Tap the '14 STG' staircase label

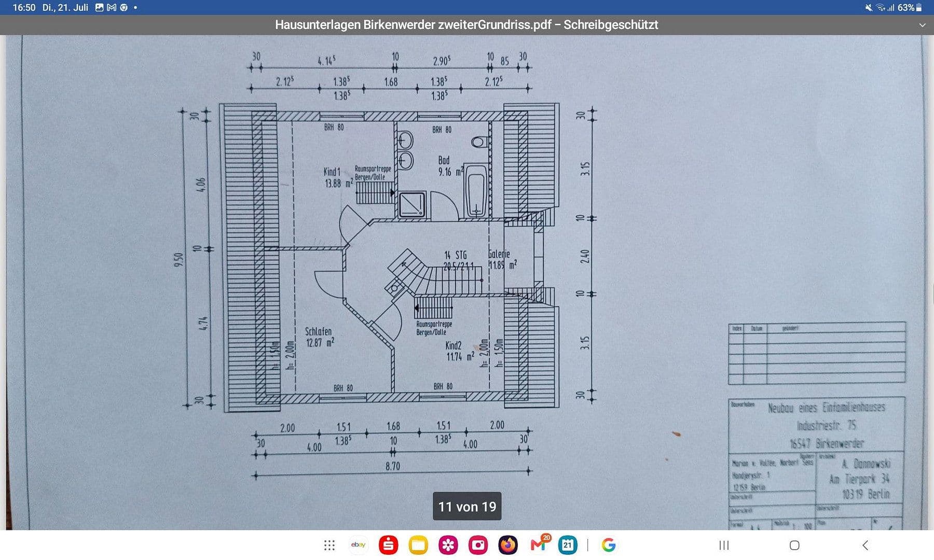pos(455,255)
